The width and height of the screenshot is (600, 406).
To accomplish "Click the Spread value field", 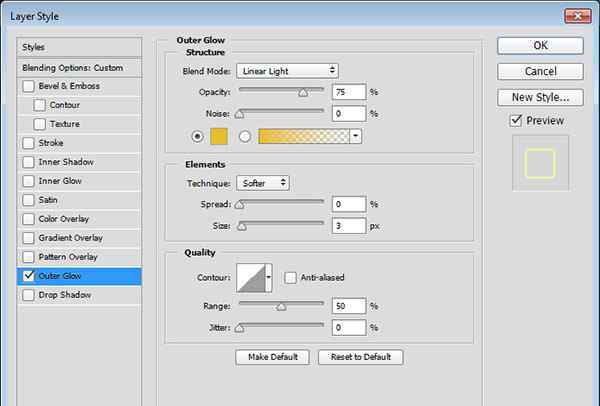I will (349, 204).
